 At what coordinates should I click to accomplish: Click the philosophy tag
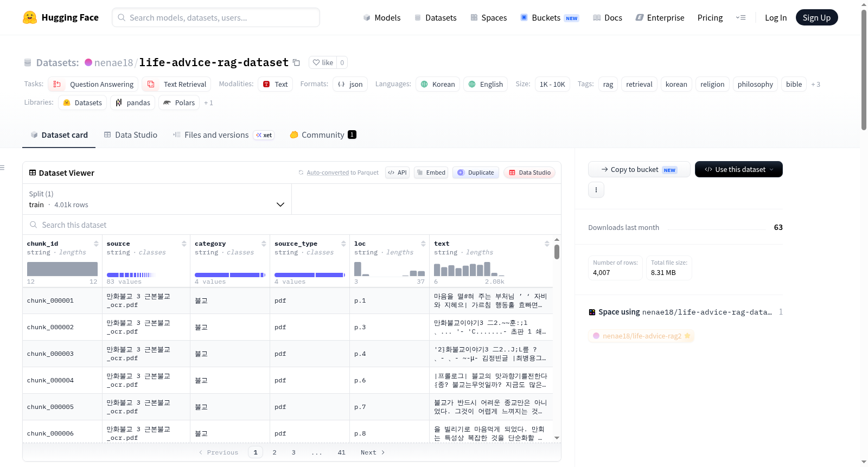pyautogui.click(x=755, y=84)
